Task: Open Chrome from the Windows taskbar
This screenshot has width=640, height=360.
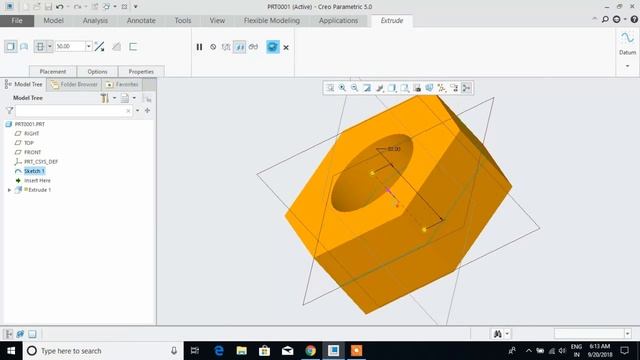Action: [x=311, y=351]
